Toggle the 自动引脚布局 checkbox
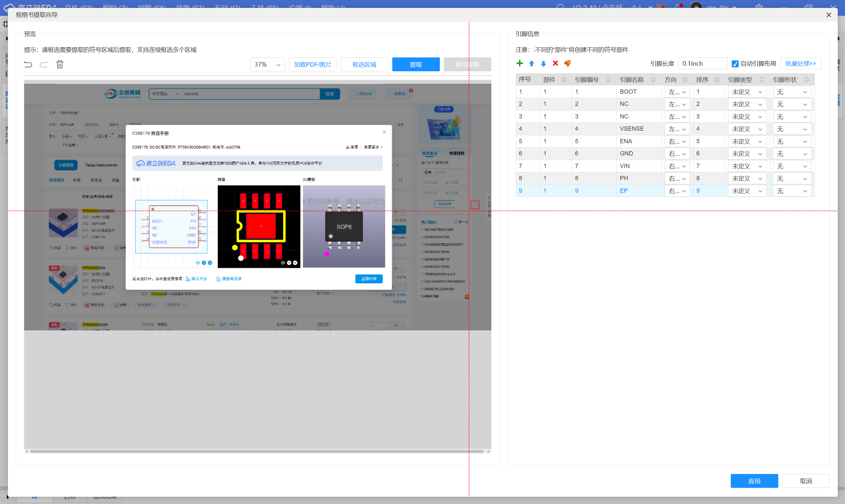Screen dimensions: 845x504 click(x=735, y=64)
